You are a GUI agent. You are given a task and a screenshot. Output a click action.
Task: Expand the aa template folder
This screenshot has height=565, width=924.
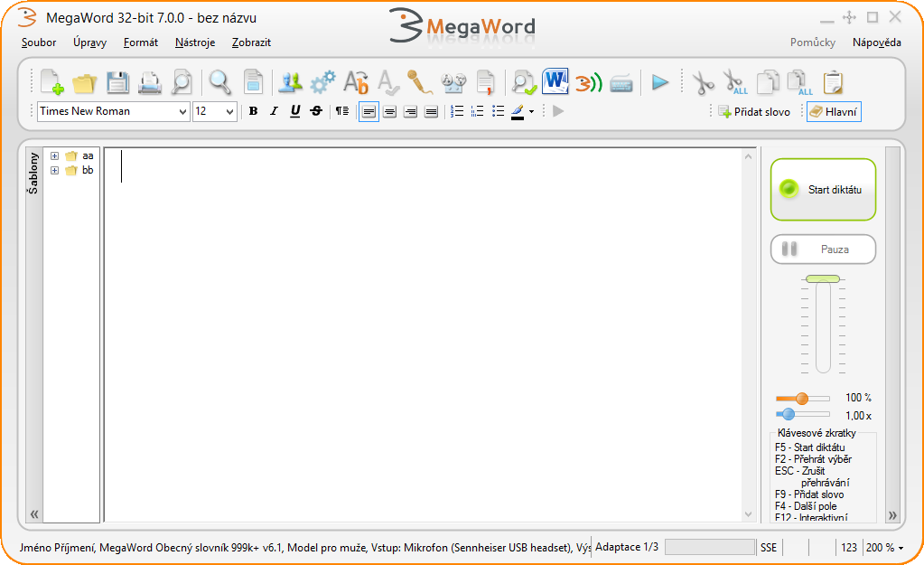[x=54, y=156]
